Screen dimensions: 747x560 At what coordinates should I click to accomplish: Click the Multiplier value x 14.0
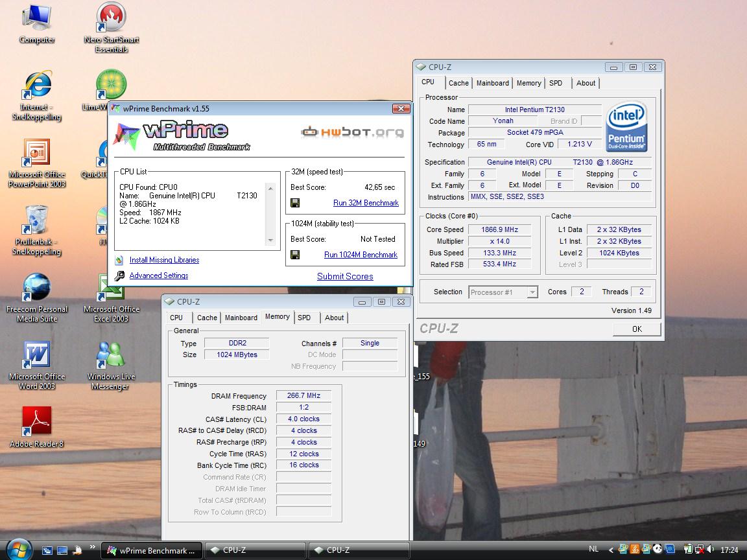point(499,241)
